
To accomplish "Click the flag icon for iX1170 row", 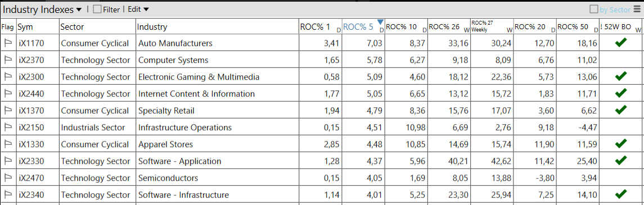I will pyautogui.click(x=8, y=43).
